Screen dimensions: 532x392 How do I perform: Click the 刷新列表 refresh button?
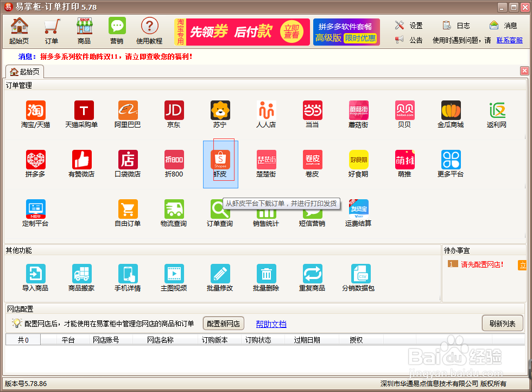tap(503, 323)
